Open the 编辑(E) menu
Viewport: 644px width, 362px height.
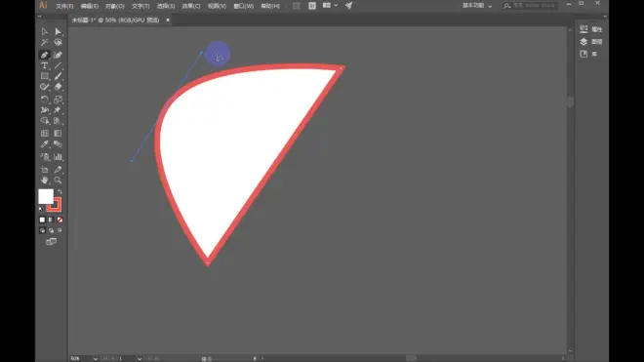(x=90, y=6)
